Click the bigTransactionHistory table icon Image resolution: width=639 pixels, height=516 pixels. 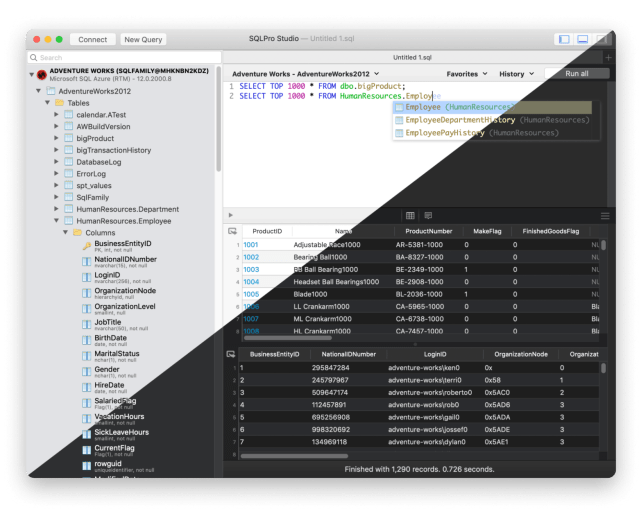(x=69, y=150)
